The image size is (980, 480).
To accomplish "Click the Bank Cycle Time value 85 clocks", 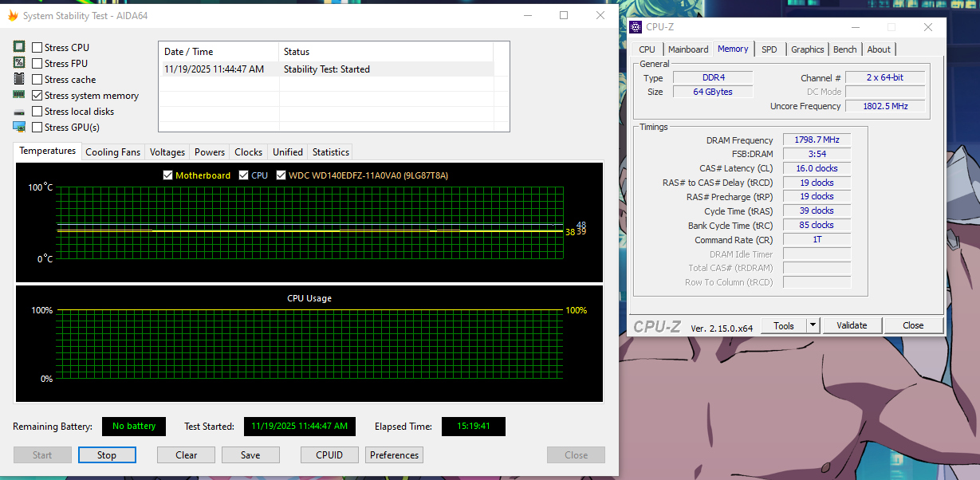I will click(817, 226).
